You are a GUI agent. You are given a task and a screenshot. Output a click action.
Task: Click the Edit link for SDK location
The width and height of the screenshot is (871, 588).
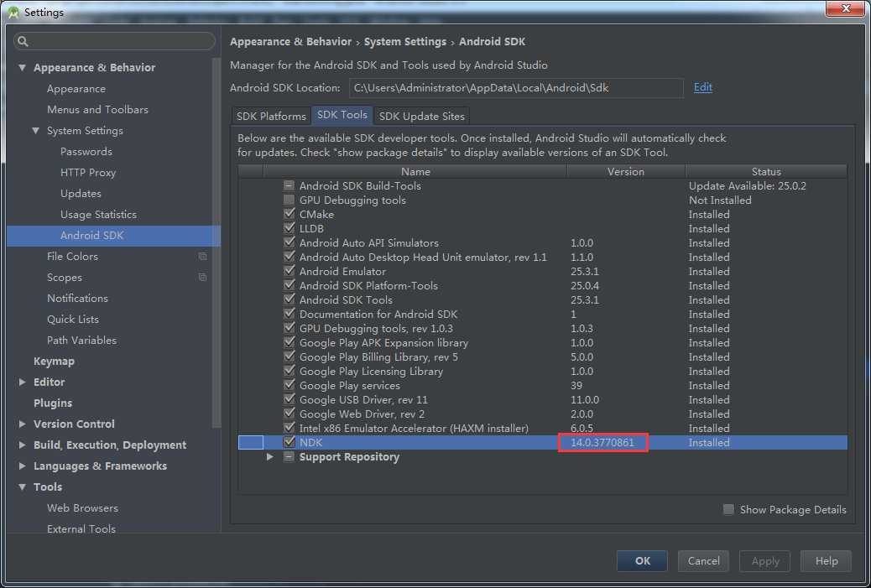coord(702,87)
